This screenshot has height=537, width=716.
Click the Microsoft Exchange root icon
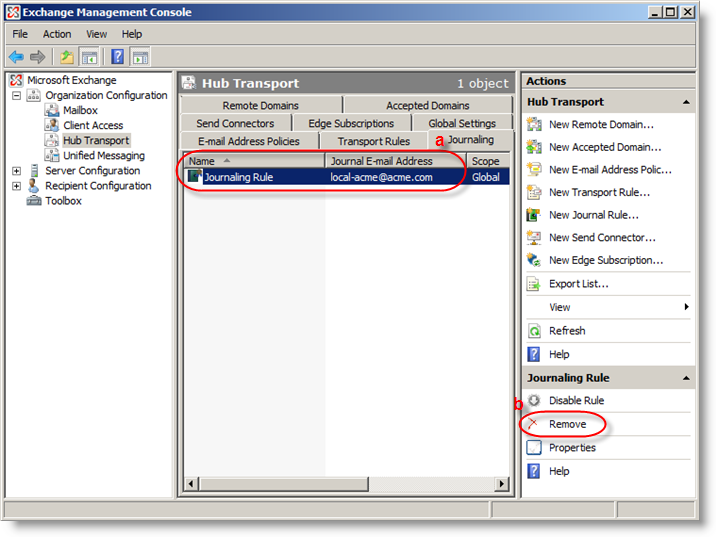pos(16,80)
